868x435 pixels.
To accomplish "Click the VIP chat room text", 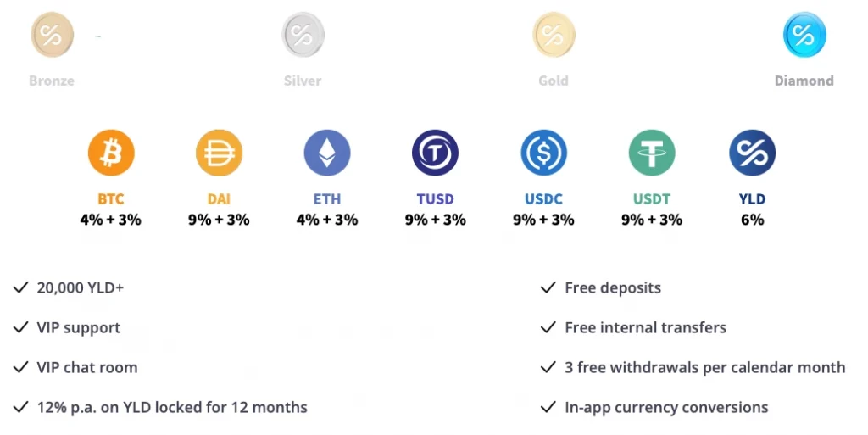I will pyautogui.click(x=86, y=367).
